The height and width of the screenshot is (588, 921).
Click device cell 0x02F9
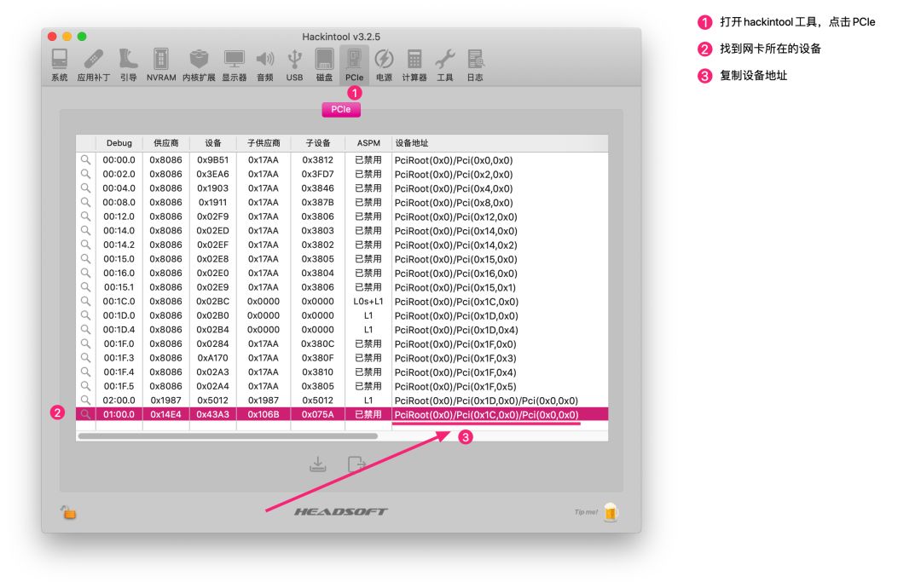pos(212,216)
